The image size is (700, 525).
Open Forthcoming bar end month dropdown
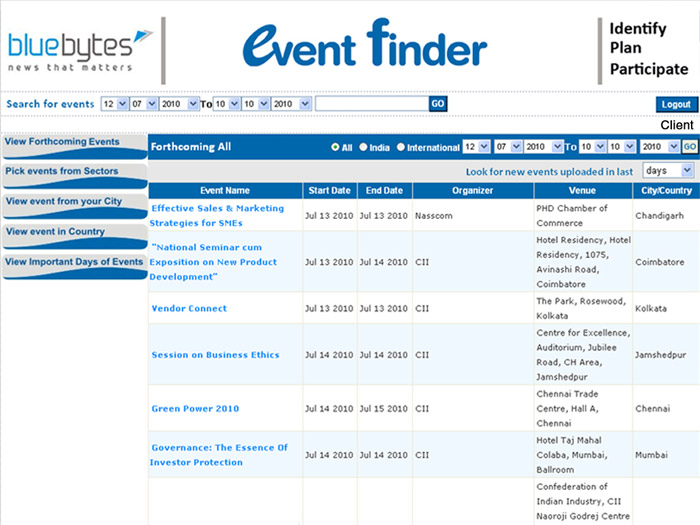coord(622,146)
